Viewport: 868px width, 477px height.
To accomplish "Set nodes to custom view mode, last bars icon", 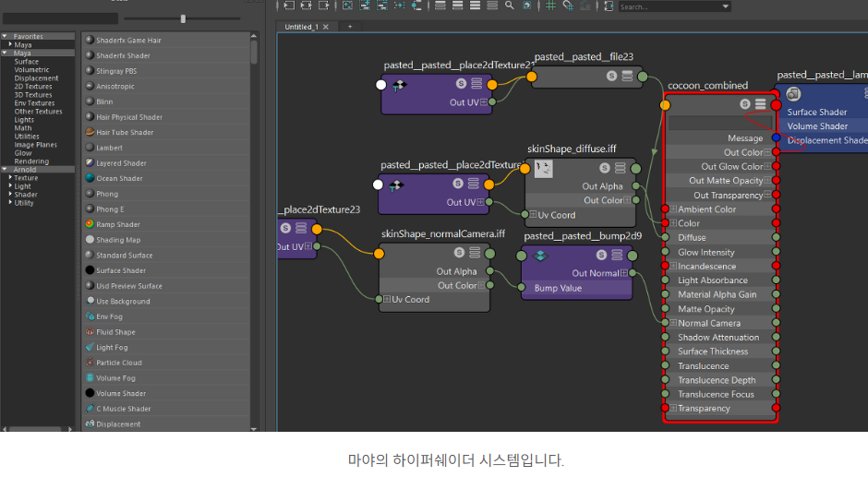I will click(492, 6).
